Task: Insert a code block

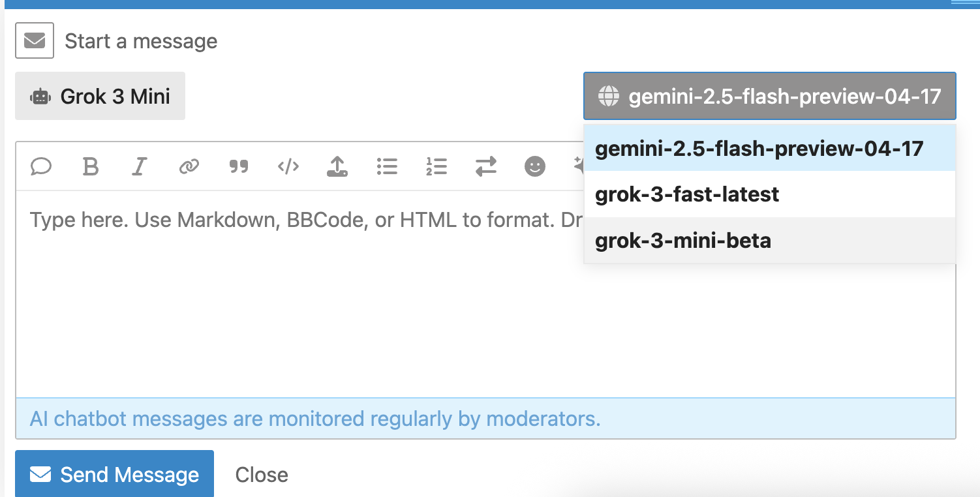Action: coord(288,167)
